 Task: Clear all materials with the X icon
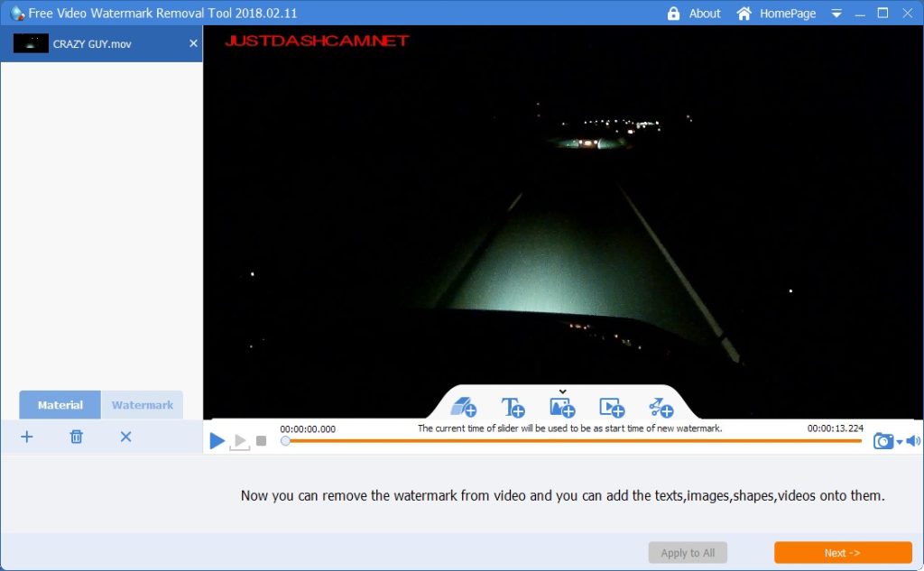point(125,437)
